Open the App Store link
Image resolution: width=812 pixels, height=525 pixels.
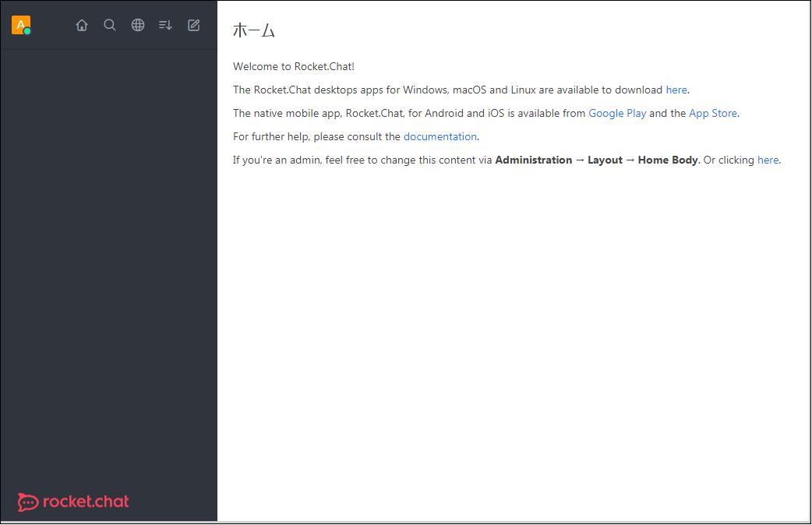(712, 114)
